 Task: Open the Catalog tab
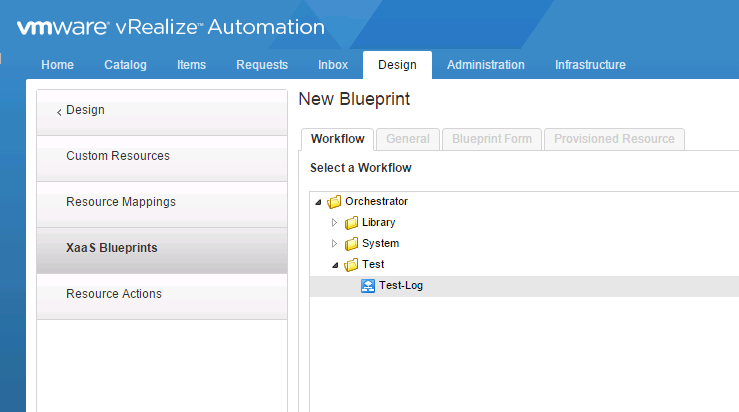point(125,65)
